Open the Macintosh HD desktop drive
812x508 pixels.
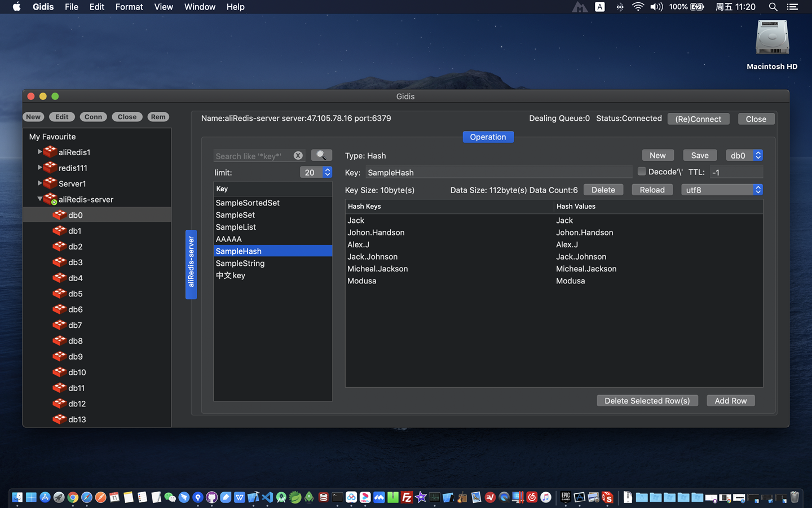tap(772, 45)
